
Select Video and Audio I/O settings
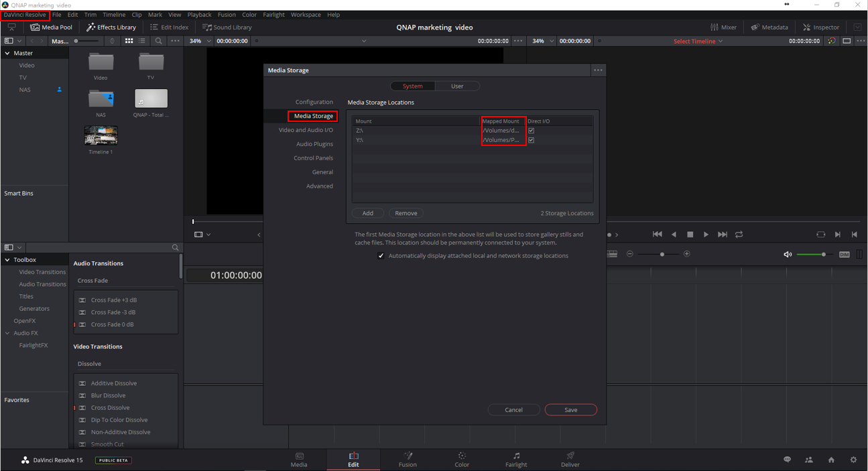tap(306, 130)
